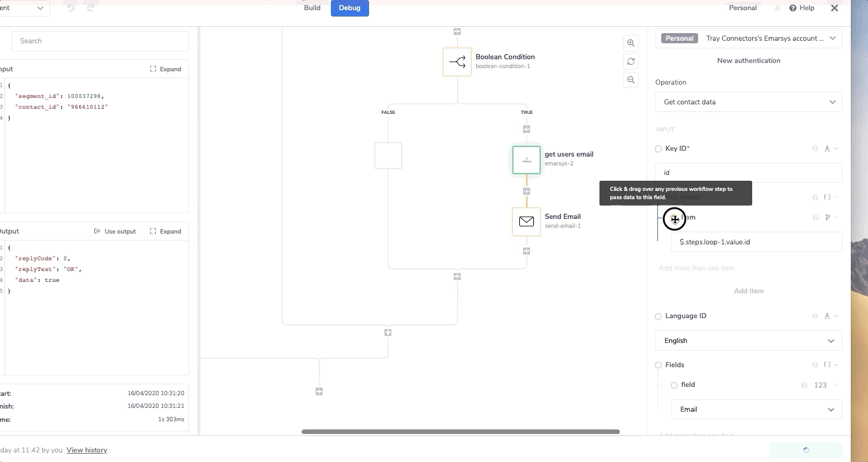This screenshot has height=462, width=868.
Task: Click the horizontal canvas scrollbar
Action: point(460,431)
